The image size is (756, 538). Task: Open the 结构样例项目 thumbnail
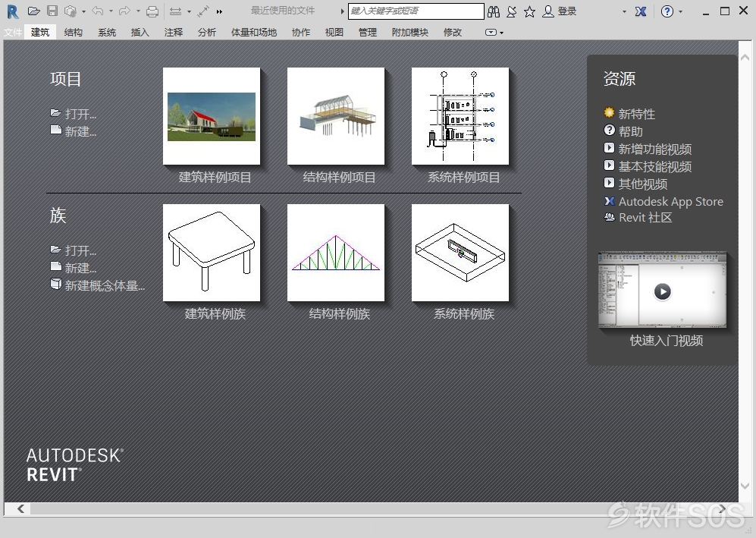point(336,116)
